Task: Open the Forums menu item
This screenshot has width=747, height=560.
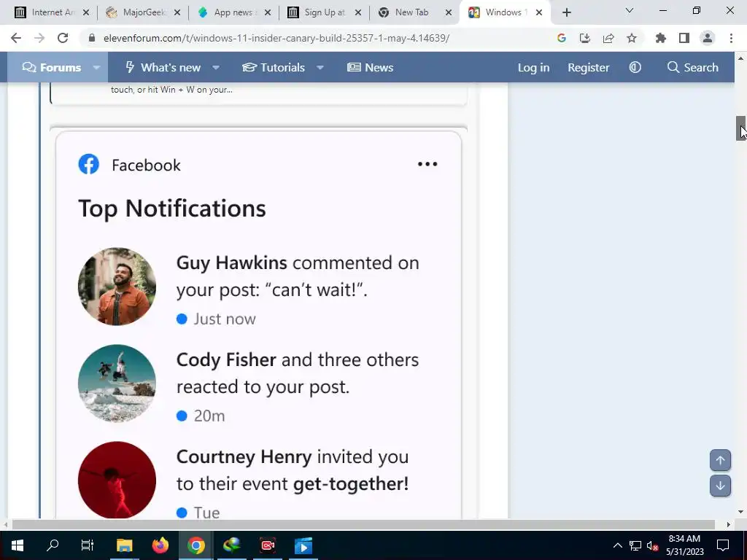Action: click(x=52, y=67)
